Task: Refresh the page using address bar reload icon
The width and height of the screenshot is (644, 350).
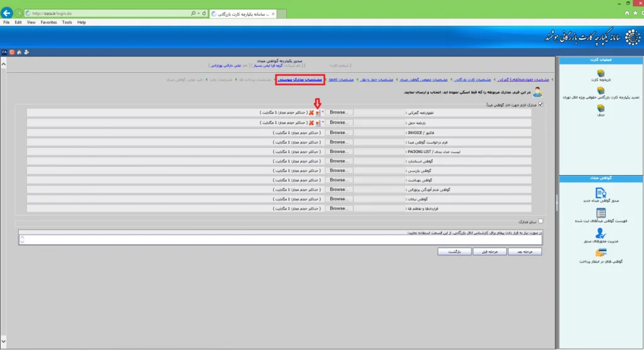Action: click(204, 13)
